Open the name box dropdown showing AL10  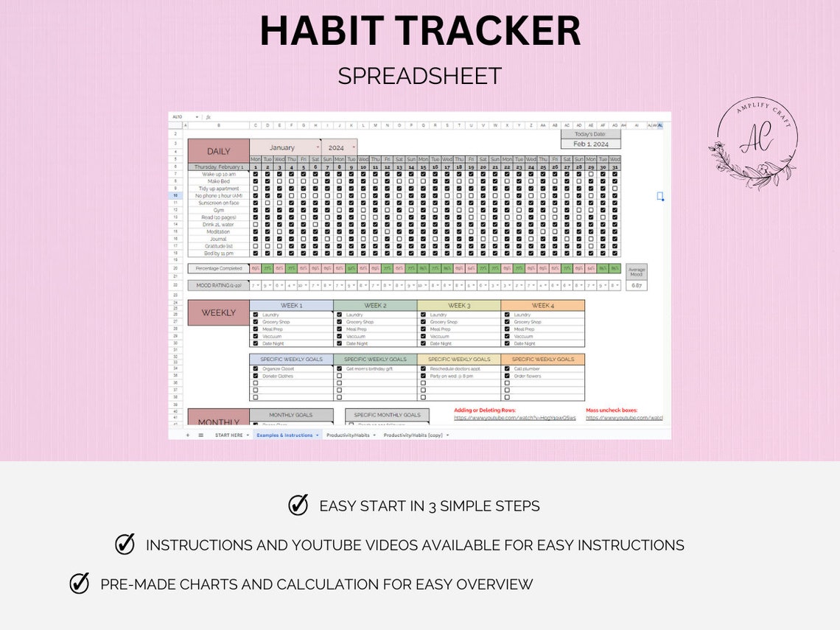(197, 116)
